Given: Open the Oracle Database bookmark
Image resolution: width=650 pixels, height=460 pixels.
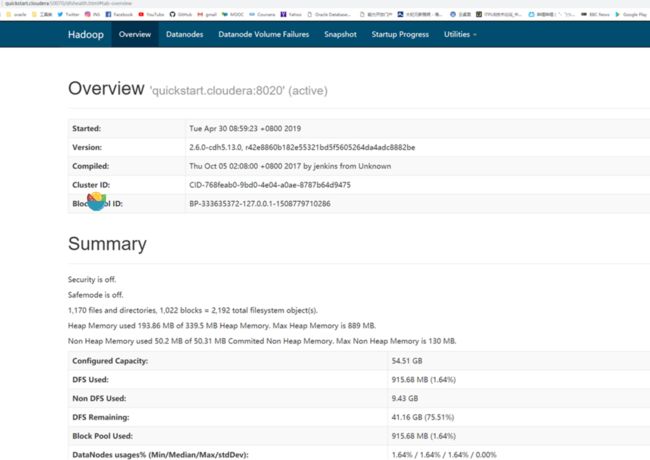Looking at the screenshot, I should tap(329, 14).
